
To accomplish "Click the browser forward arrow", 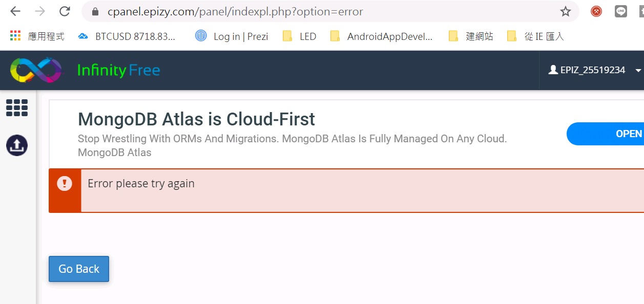I will [x=40, y=11].
